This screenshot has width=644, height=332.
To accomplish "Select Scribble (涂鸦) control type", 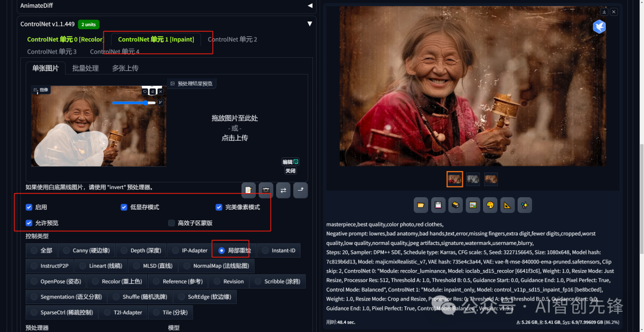I will pyautogui.click(x=277, y=281).
